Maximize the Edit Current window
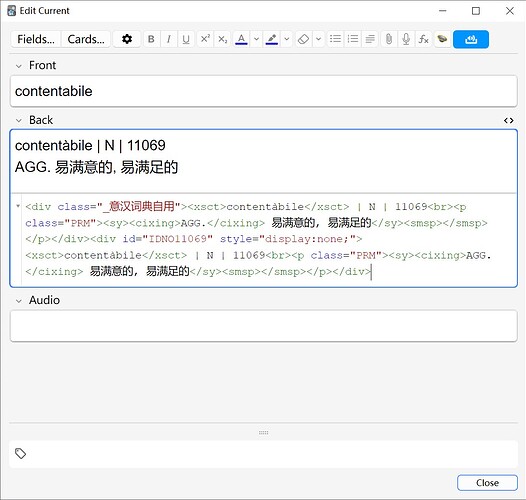The image size is (526, 500). coord(476,11)
